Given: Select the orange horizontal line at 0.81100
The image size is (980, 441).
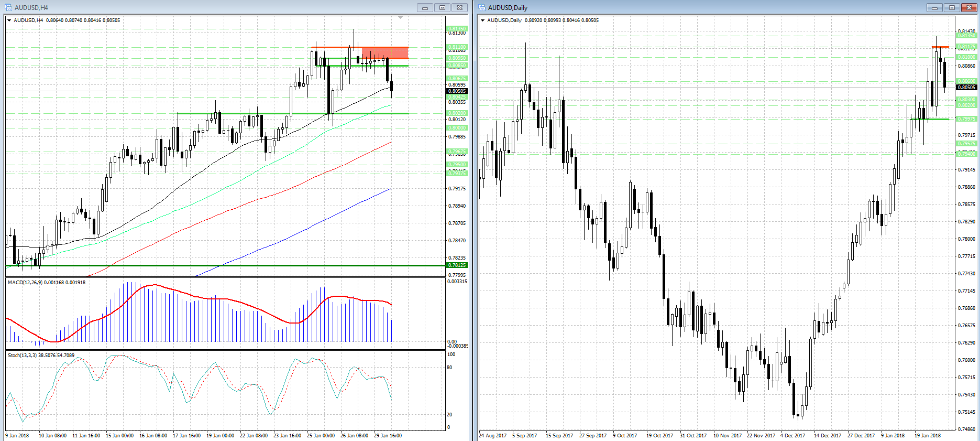Looking at the screenshot, I should coord(360,47).
